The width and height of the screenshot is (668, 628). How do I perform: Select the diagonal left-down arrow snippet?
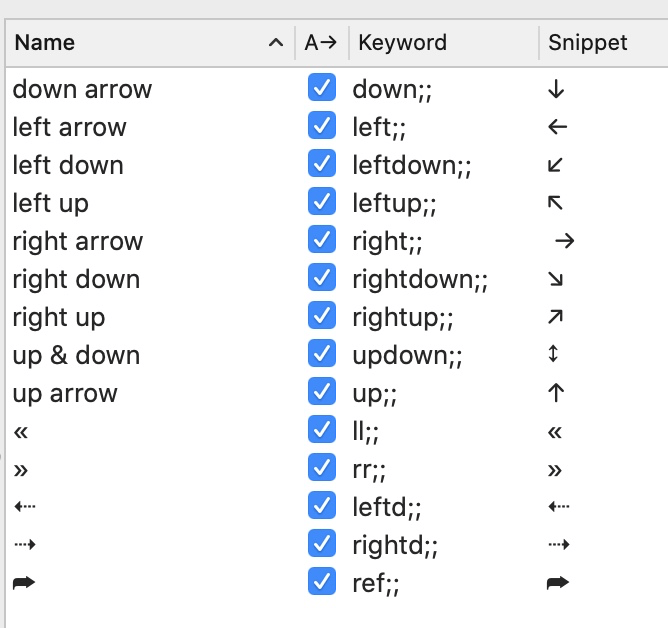tap(557, 166)
